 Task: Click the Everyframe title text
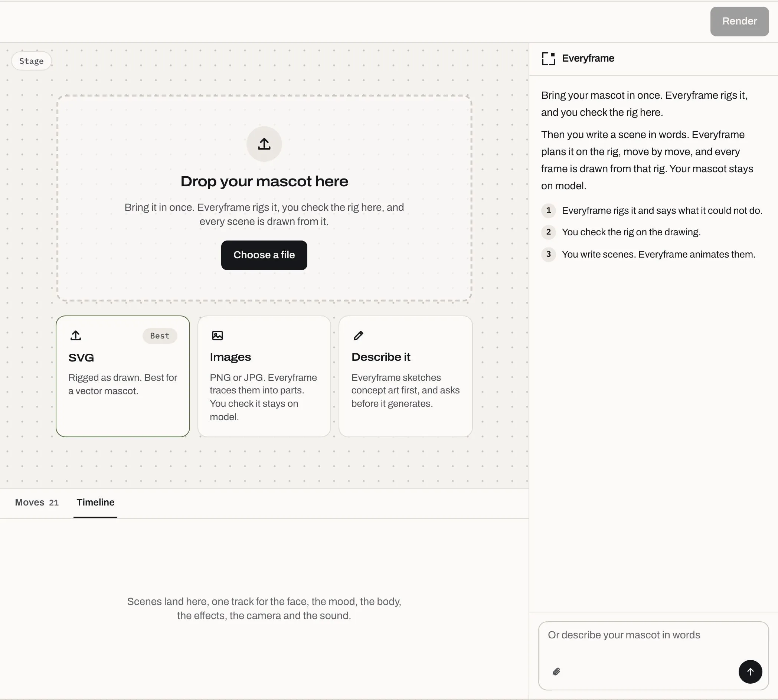pos(588,59)
